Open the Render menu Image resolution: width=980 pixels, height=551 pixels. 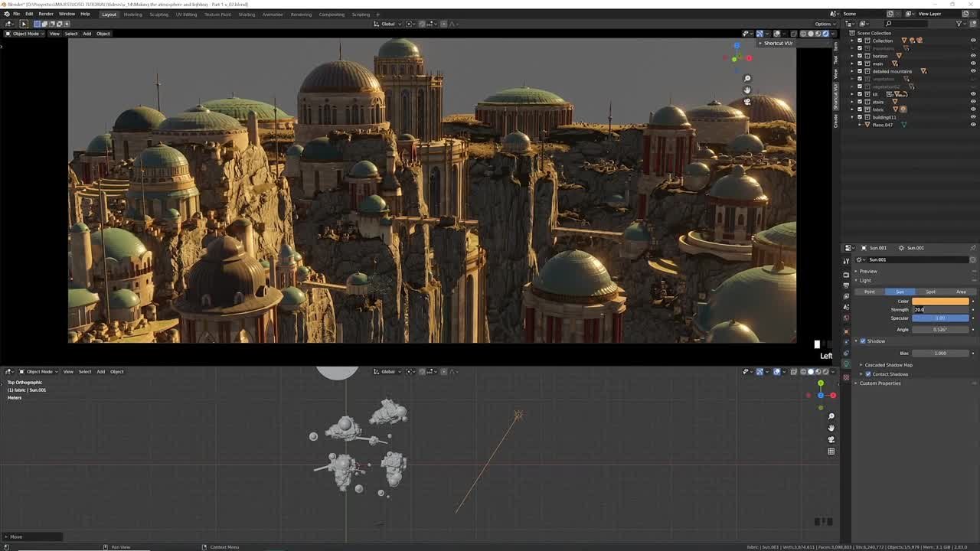[46, 14]
